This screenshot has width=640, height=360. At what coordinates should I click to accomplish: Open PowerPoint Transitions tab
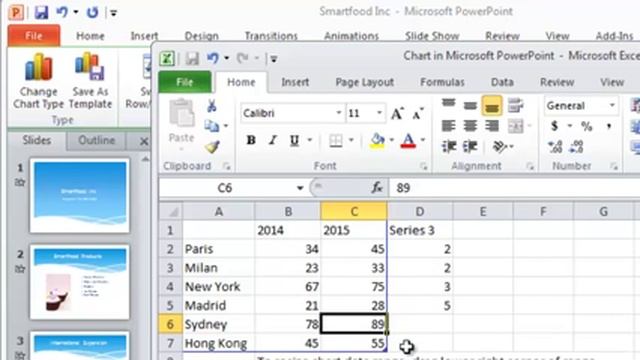click(x=271, y=36)
